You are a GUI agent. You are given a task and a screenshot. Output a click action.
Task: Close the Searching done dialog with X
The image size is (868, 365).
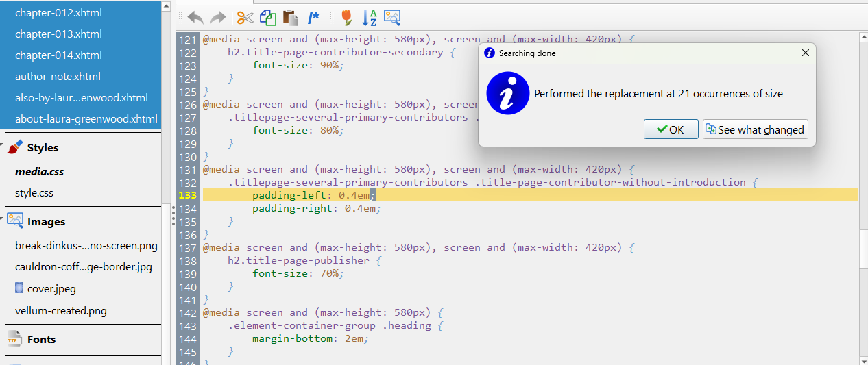click(x=806, y=53)
